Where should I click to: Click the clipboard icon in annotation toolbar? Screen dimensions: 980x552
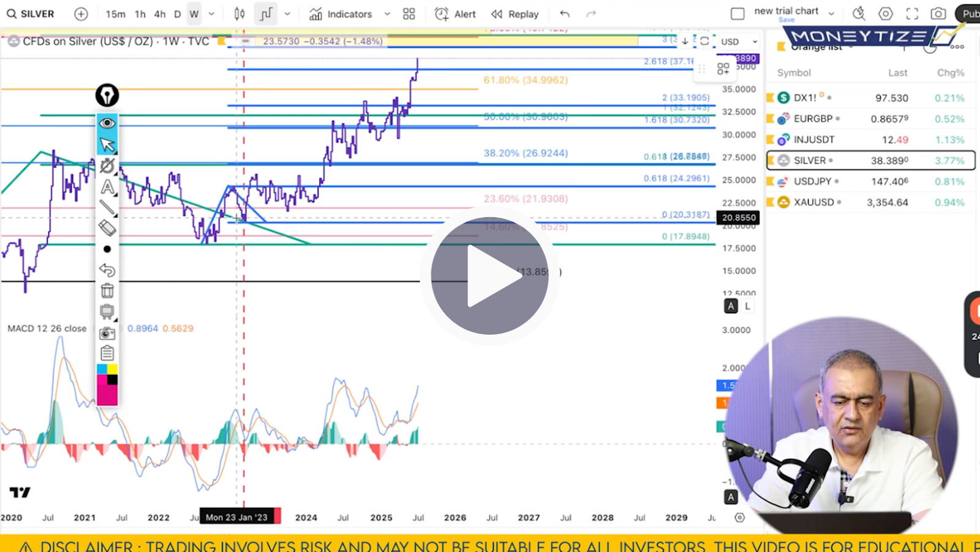(107, 354)
